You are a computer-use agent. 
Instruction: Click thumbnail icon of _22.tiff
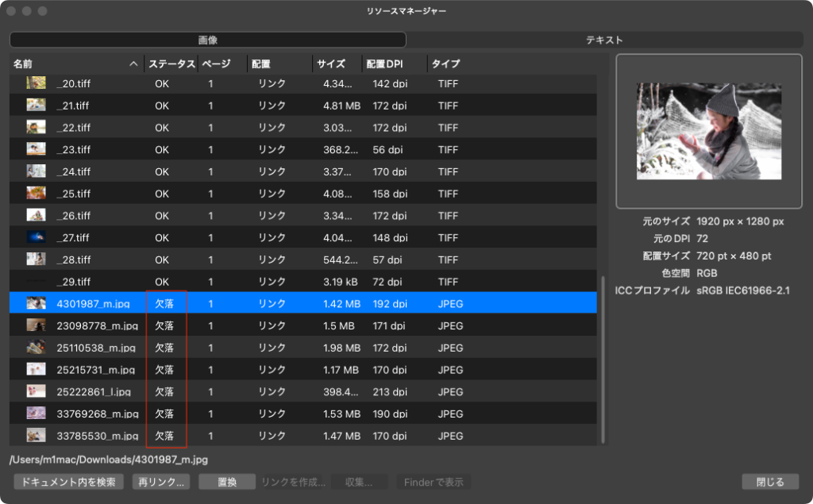coord(36,127)
